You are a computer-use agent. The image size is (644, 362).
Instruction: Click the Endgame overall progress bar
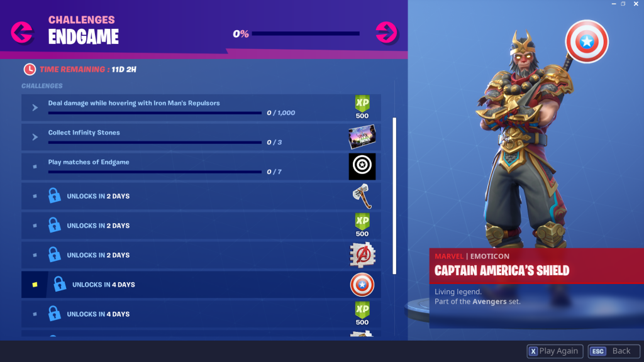pyautogui.click(x=306, y=34)
